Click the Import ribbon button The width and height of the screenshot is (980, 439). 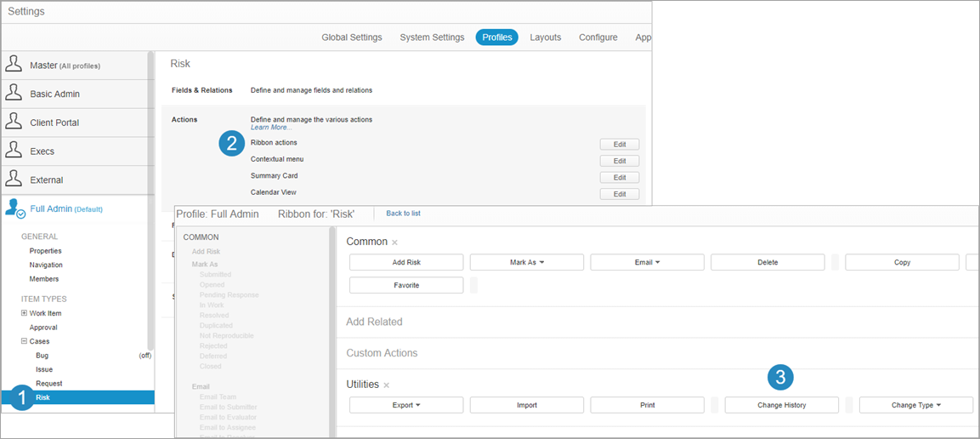point(527,405)
